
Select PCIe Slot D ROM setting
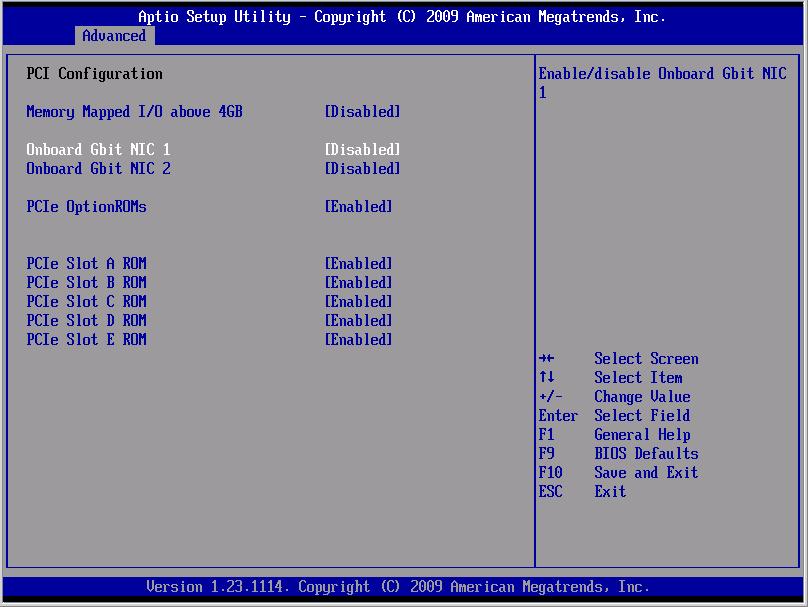point(87,321)
